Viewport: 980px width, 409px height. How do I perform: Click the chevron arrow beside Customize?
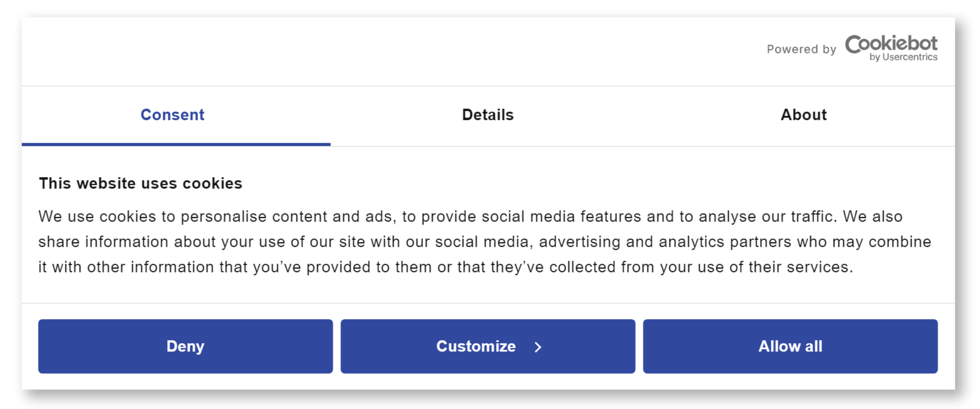click(x=538, y=347)
